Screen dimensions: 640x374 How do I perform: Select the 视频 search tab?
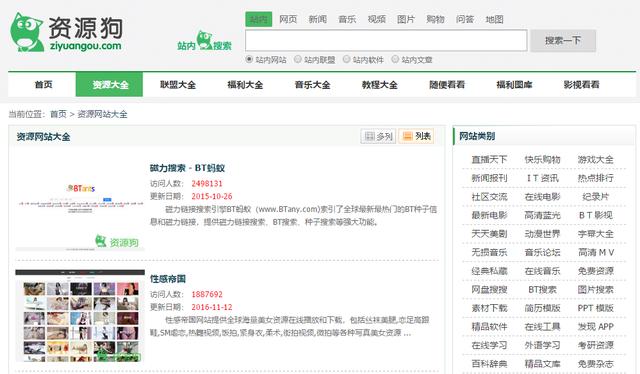pyautogui.click(x=376, y=19)
